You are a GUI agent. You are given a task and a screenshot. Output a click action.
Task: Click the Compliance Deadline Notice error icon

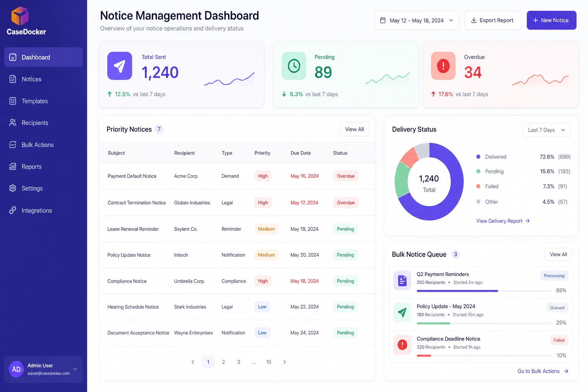pos(402,345)
